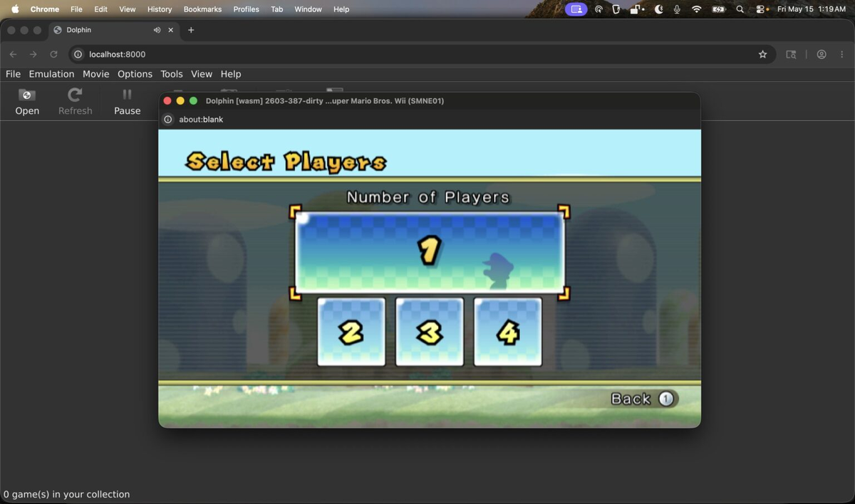Screen dimensions: 855x504
Task: Pause emulation with the Pause toolbar button
Action: [x=128, y=101]
